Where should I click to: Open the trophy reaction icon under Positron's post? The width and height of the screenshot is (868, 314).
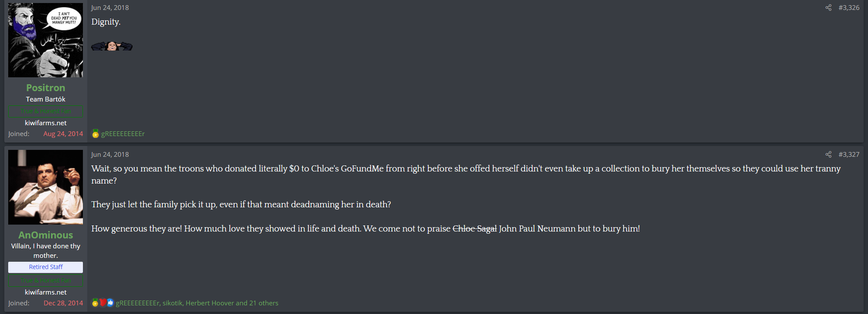[x=95, y=134]
